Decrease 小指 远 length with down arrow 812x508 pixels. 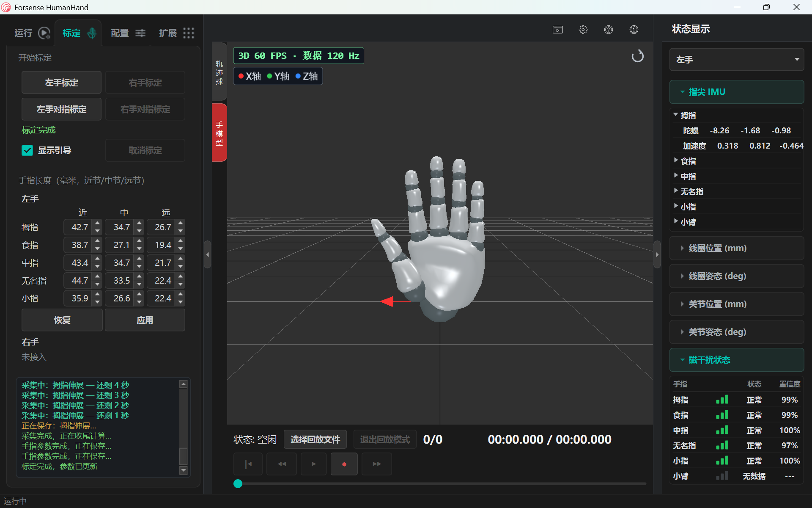click(181, 302)
